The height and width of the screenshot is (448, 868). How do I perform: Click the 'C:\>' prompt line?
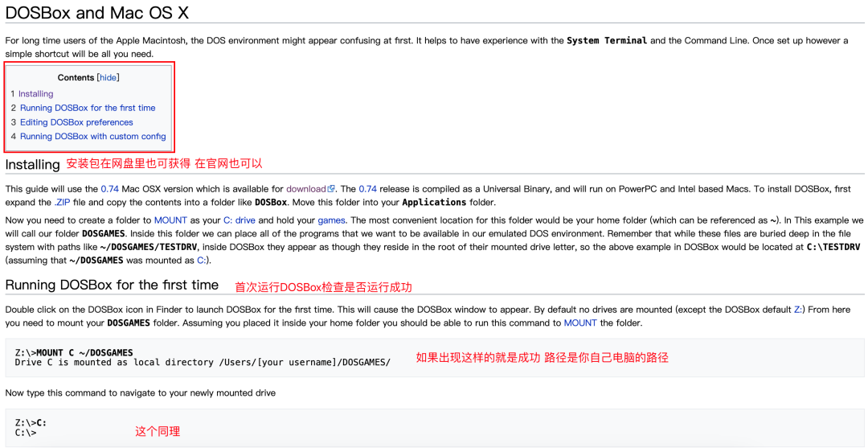(x=26, y=433)
